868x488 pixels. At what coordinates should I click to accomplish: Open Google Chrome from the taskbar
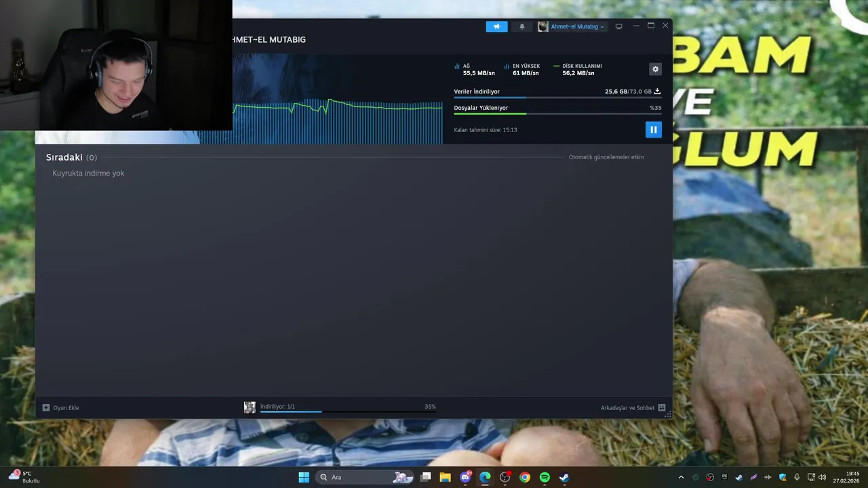(525, 477)
